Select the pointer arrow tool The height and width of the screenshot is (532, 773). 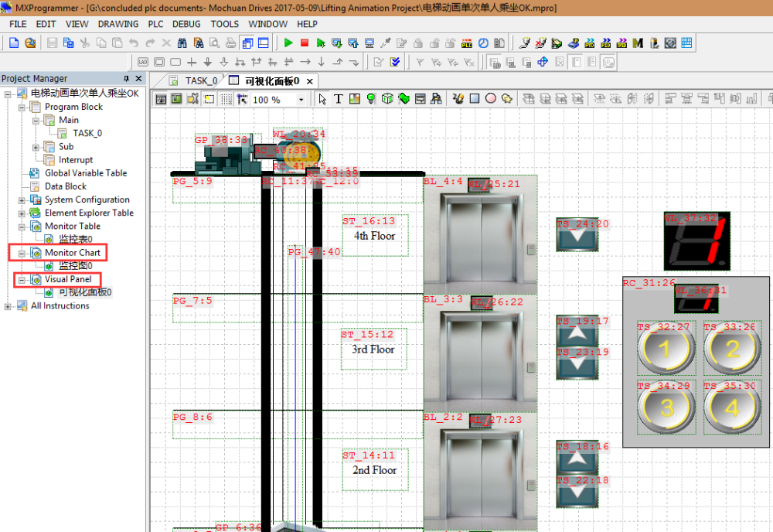322,99
